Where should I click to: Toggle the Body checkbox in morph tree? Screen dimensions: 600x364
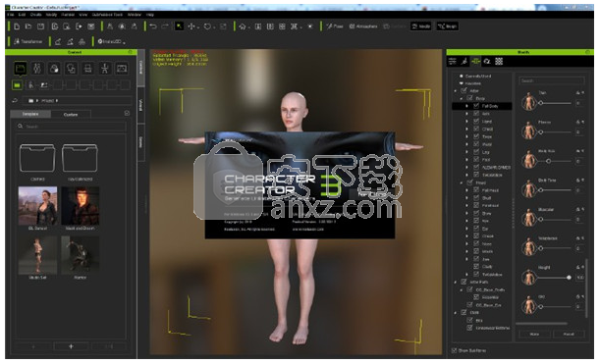tap(470, 98)
